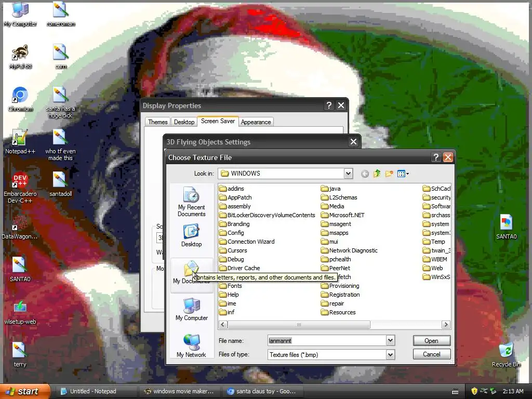This screenshot has height=399, width=532.
Task: Select Screen Saver tab in Display Properties
Action: (x=218, y=121)
